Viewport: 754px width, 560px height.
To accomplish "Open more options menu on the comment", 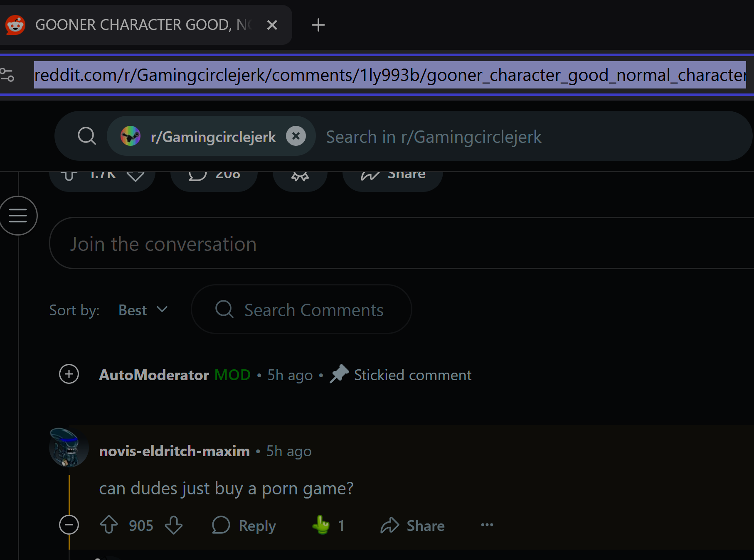I will (487, 525).
